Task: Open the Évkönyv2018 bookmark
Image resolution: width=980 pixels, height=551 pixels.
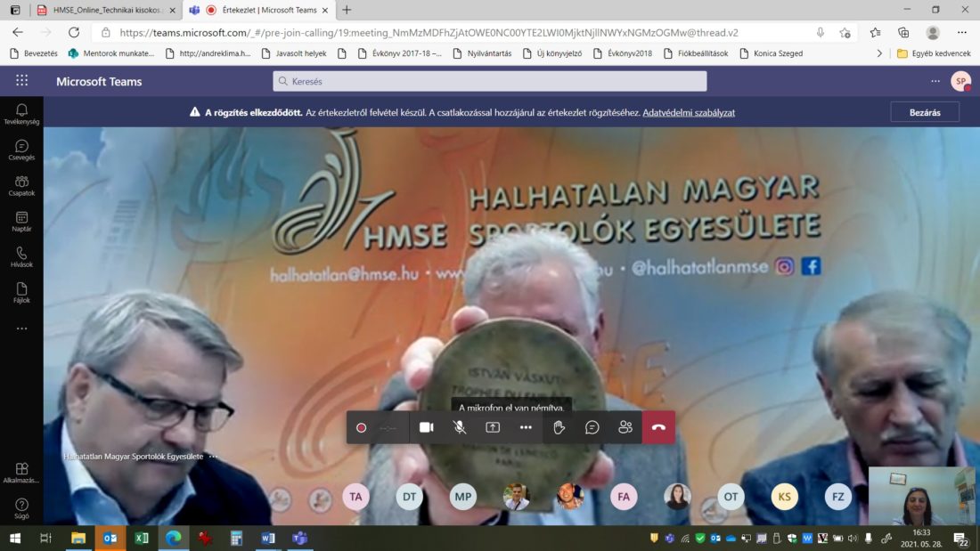Action: [623, 53]
